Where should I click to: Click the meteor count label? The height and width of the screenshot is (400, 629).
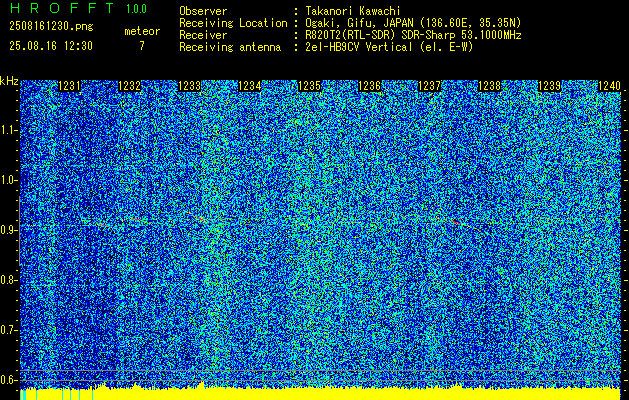(x=142, y=31)
